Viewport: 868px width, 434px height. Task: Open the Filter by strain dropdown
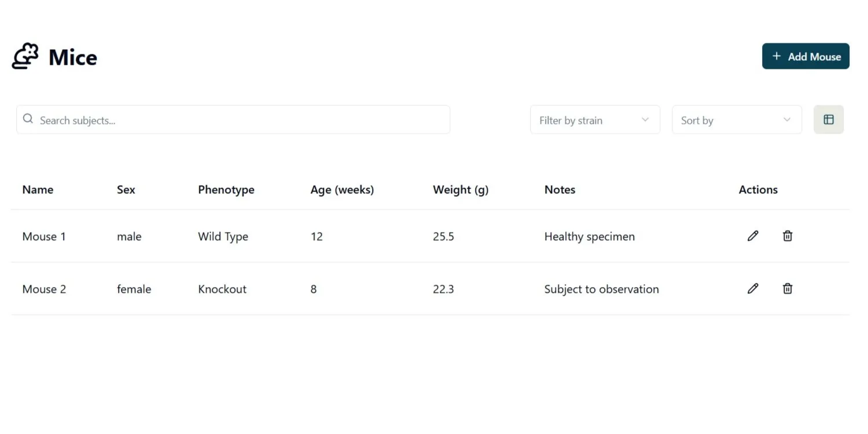point(594,120)
